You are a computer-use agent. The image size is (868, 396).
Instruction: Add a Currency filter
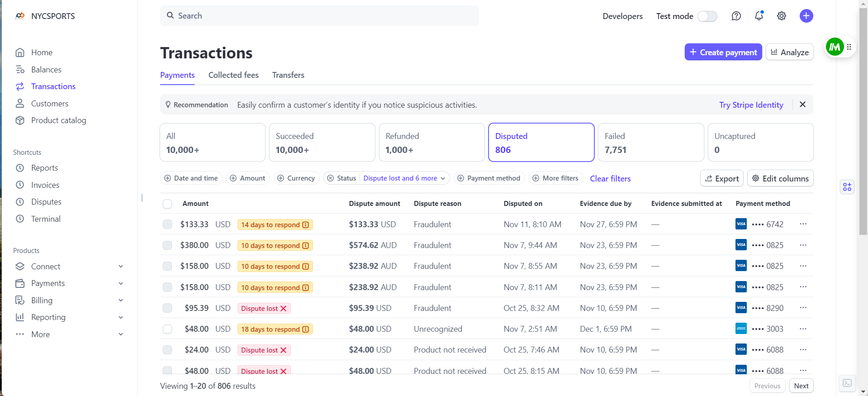coord(296,178)
